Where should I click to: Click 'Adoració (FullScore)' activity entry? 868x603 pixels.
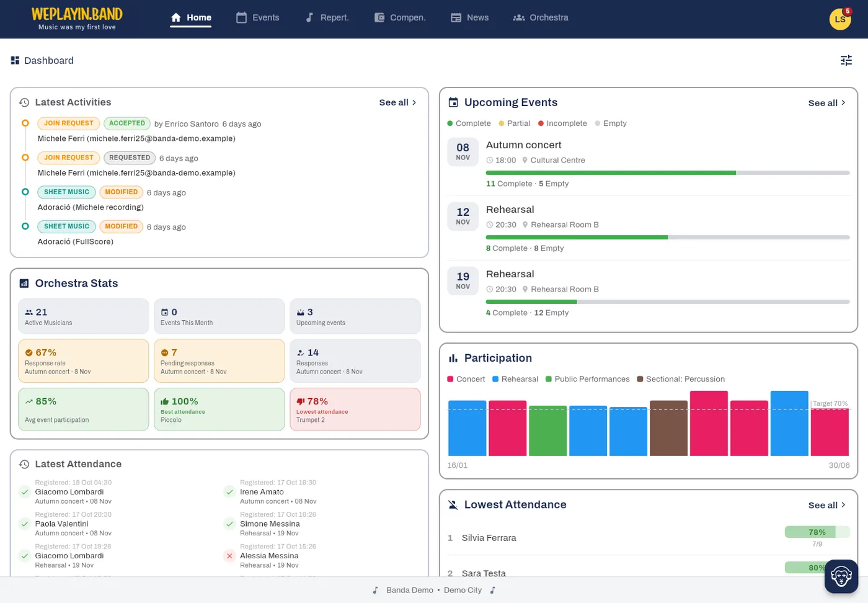76,242
